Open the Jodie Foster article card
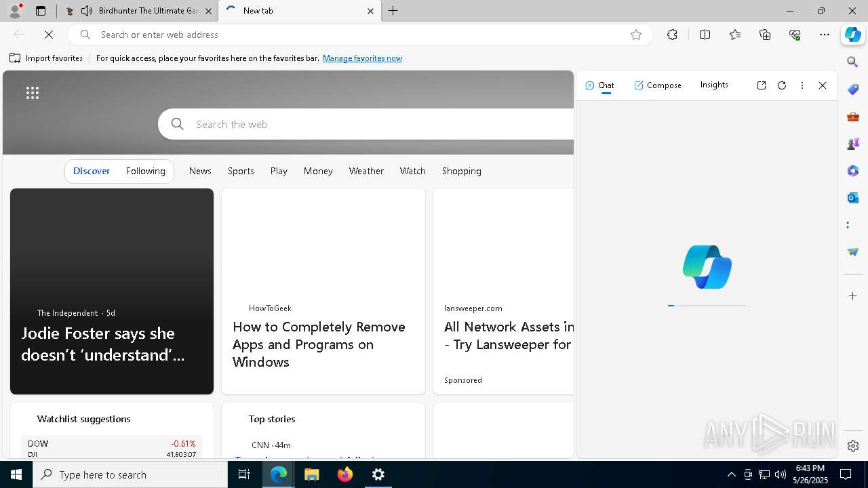868x488 pixels. [112, 291]
